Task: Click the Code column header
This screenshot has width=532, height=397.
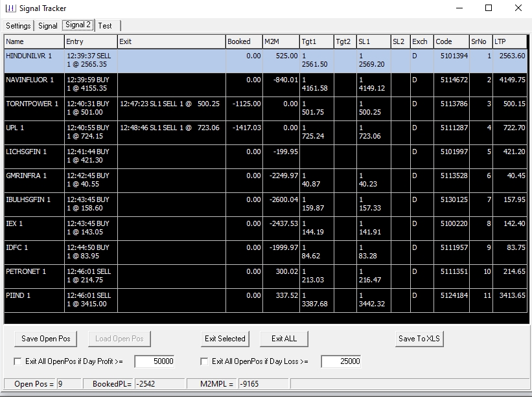Action: point(452,41)
